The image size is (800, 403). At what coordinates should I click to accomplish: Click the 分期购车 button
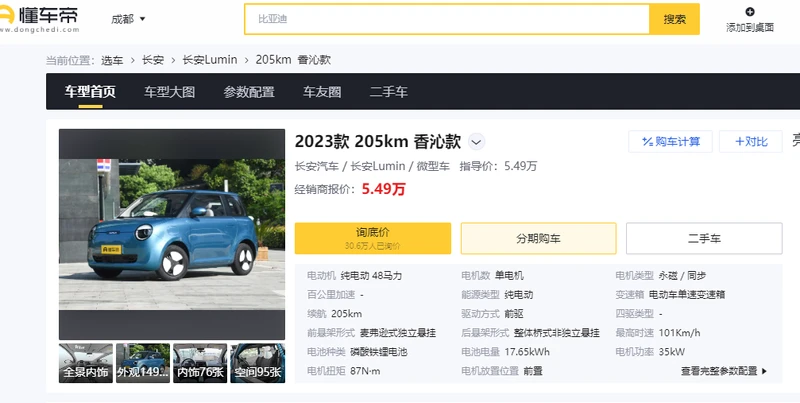[538, 238]
